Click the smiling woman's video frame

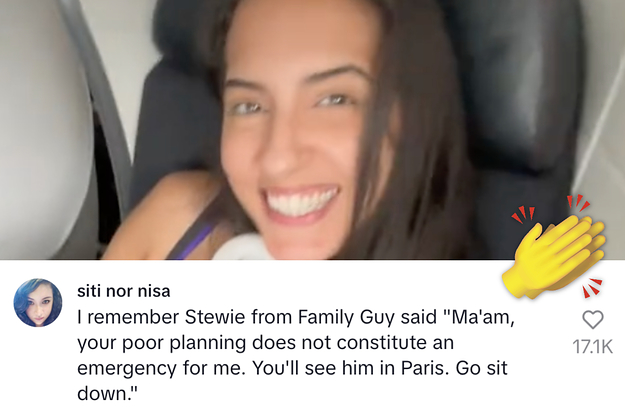point(312,130)
